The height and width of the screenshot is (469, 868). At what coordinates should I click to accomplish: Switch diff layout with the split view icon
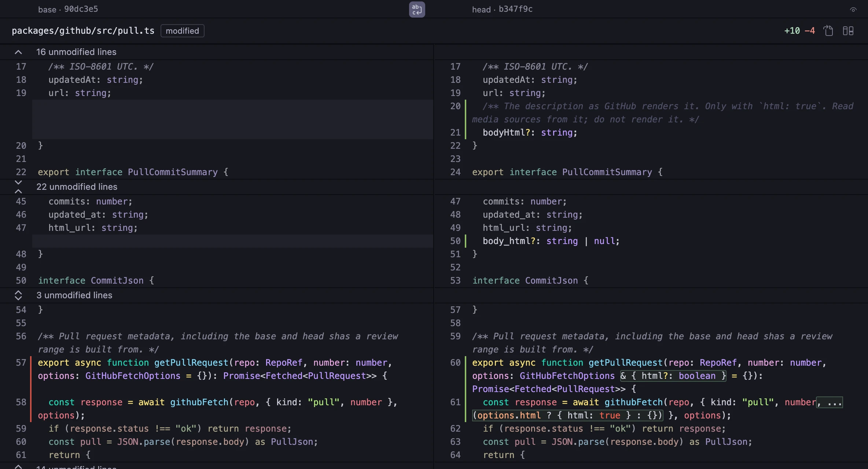848,31
